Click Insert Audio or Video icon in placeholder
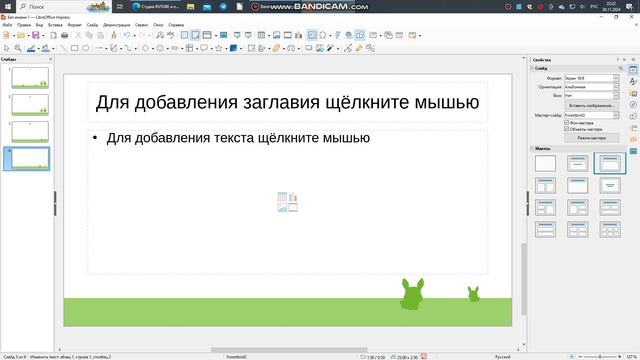Viewport: 640px width, 360px height. (293, 207)
